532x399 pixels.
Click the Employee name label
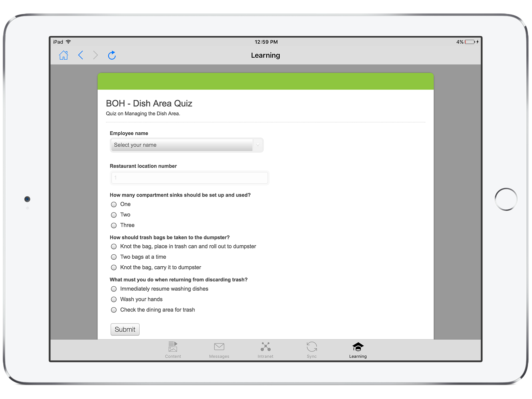129,133
